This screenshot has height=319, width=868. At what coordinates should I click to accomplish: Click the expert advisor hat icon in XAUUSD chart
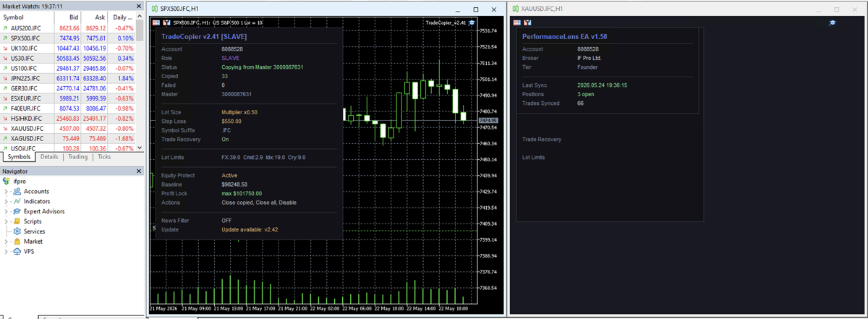833,22
